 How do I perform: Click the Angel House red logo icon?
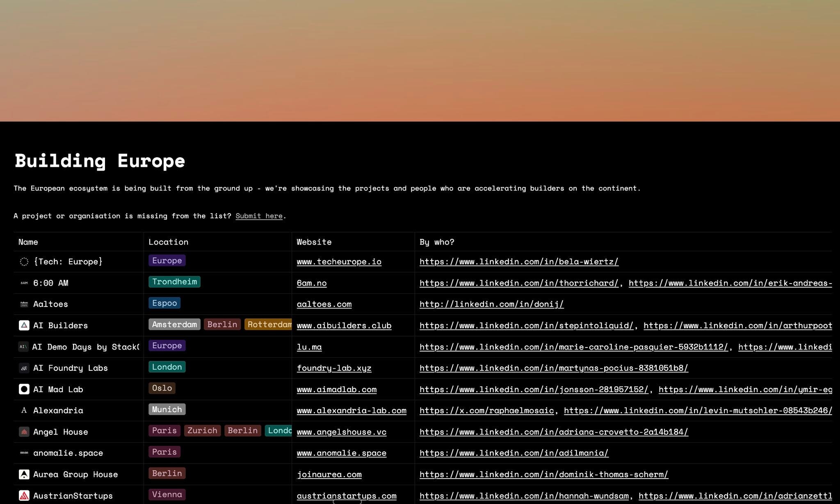pos(24,432)
